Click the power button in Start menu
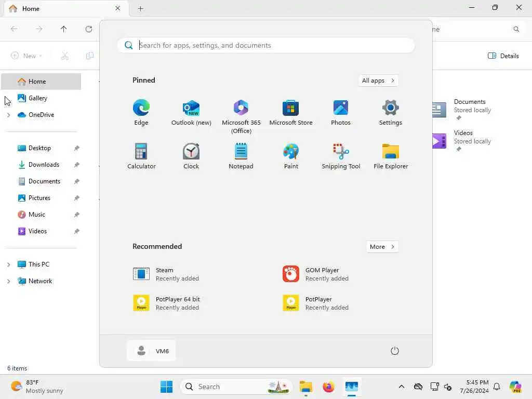Image resolution: width=532 pixels, height=399 pixels. tap(395, 351)
